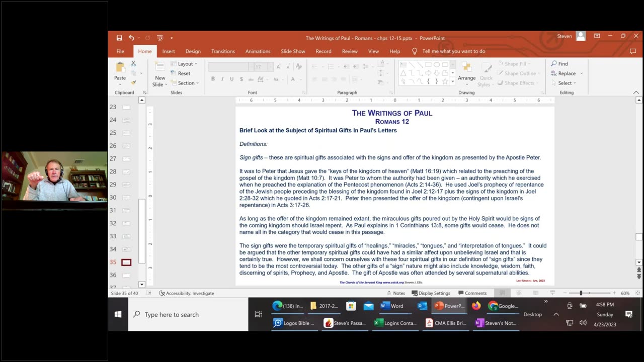Toggle text Shadow
The width and height of the screenshot is (644, 362).
[242, 79]
